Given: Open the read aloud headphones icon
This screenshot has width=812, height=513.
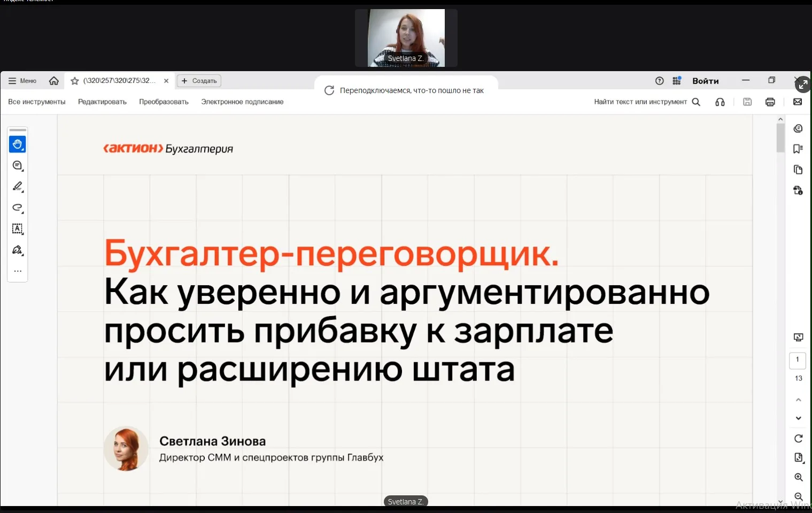Looking at the screenshot, I should (x=720, y=102).
